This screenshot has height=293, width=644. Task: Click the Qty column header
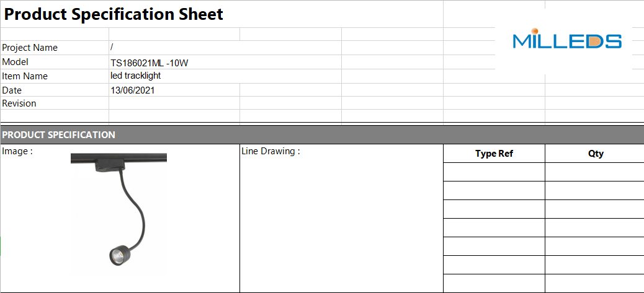pos(595,154)
